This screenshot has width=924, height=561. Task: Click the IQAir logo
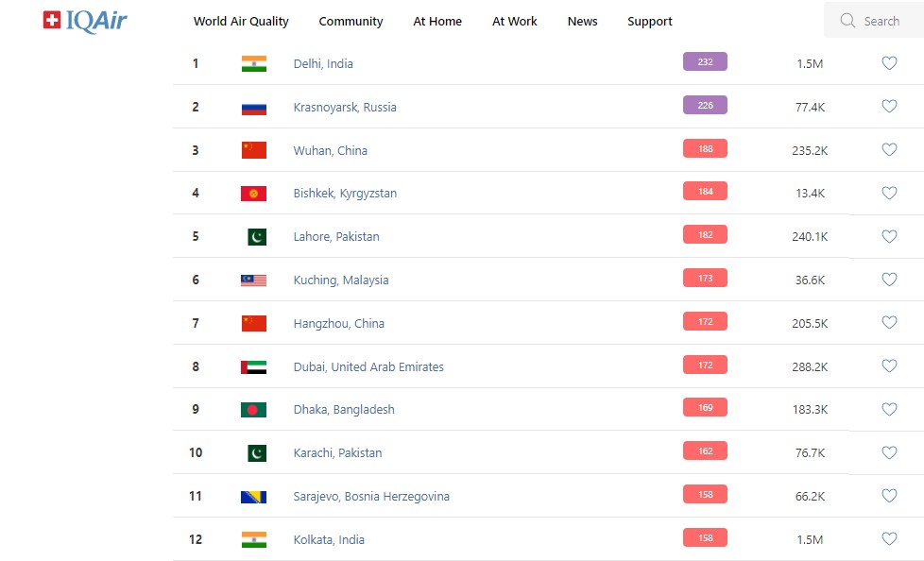[x=85, y=20]
